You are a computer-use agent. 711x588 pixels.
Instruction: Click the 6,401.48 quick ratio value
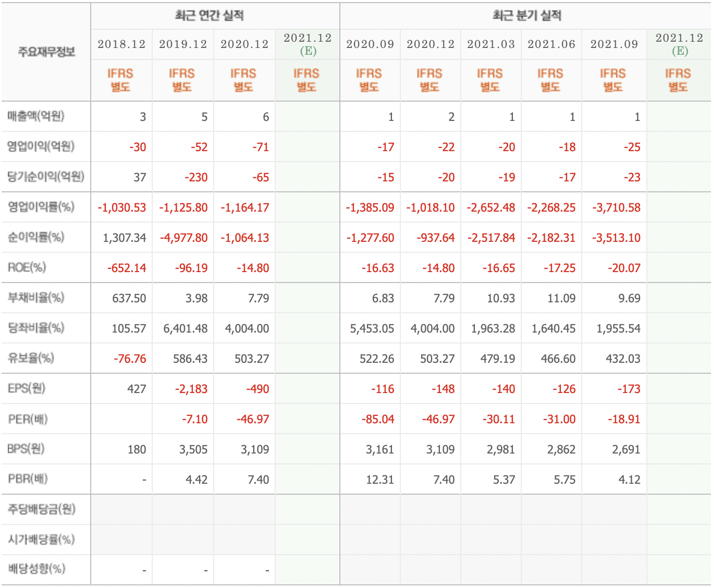(186, 328)
